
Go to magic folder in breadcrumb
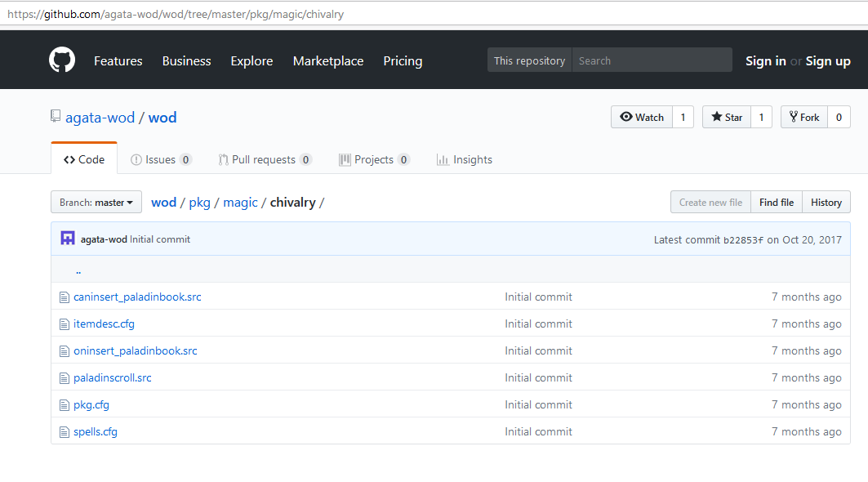pos(240,203)
